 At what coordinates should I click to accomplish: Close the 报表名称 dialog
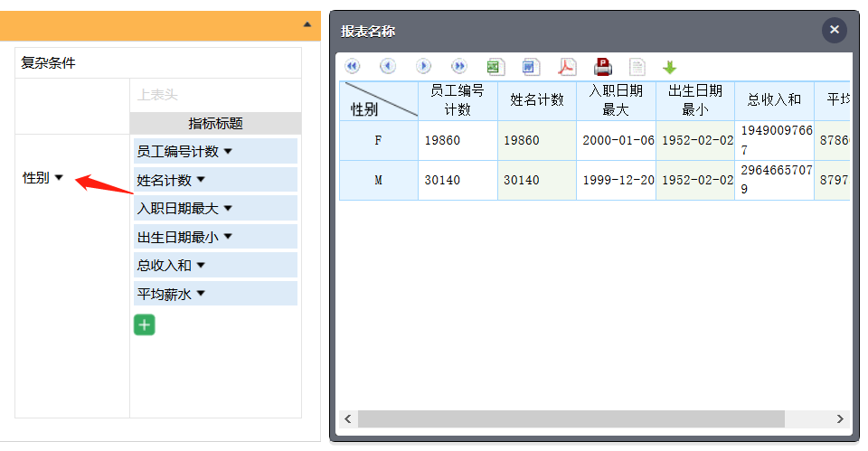[834, 30]
